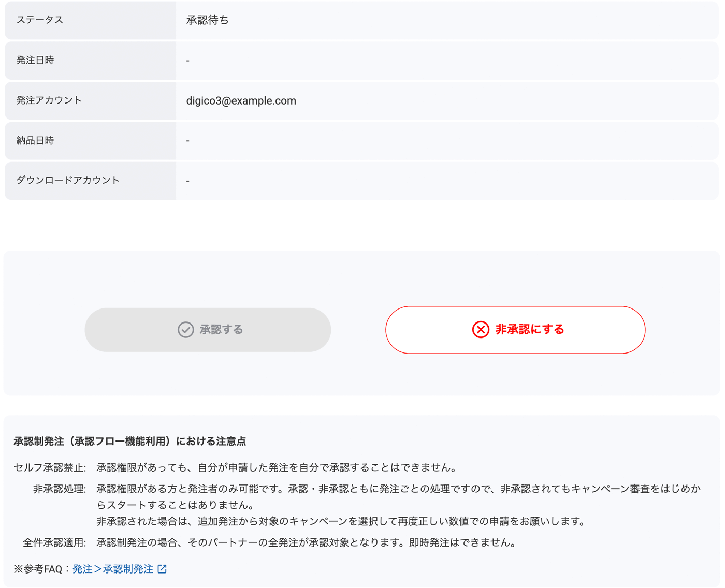Click the dash value in ダウンロードアカウント row
725x588 pixels.
[x=187, y=181]
